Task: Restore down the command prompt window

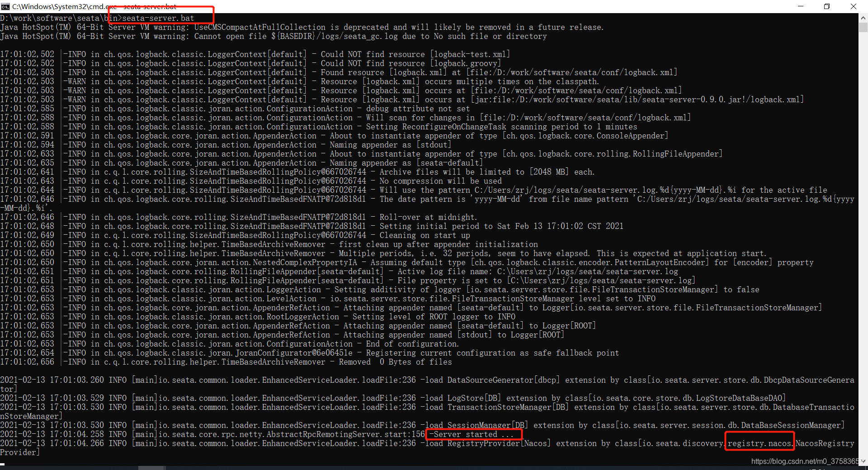Action: coord(826,6)
